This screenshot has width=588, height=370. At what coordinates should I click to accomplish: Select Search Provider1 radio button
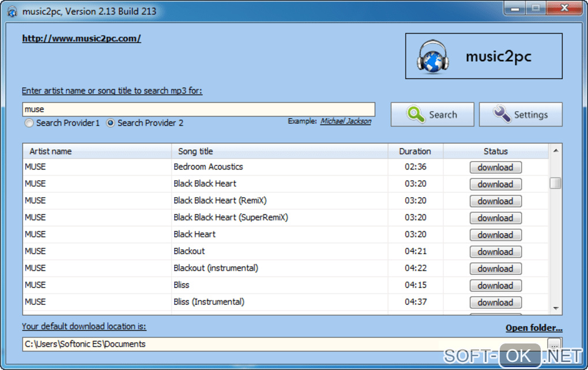(29, 123)
